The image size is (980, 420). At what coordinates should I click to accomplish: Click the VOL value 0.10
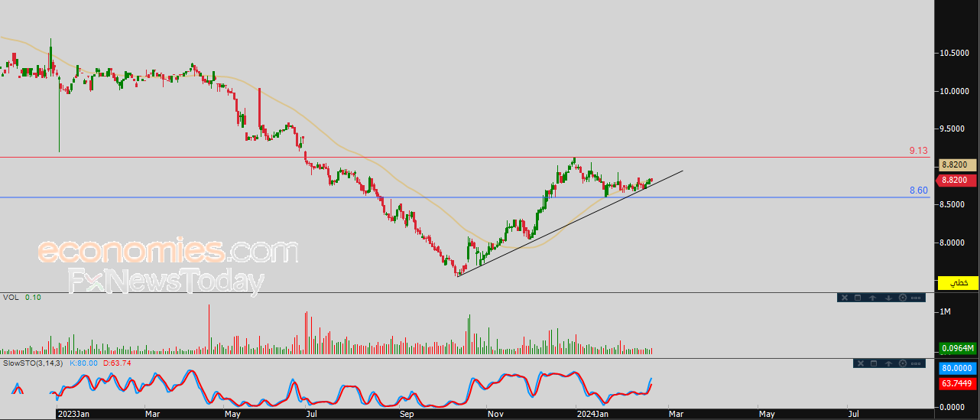(33, 298)
